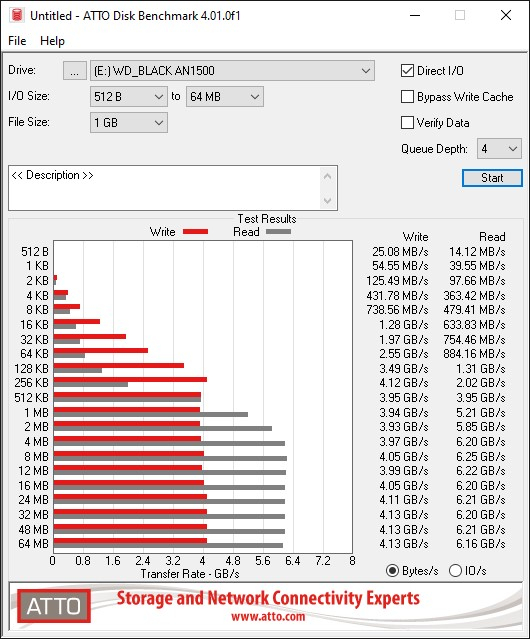Click the '6.25 GB/s' read result for 8 MB
The width and height of the screenshot is (530, 639).
coord(481,456)
